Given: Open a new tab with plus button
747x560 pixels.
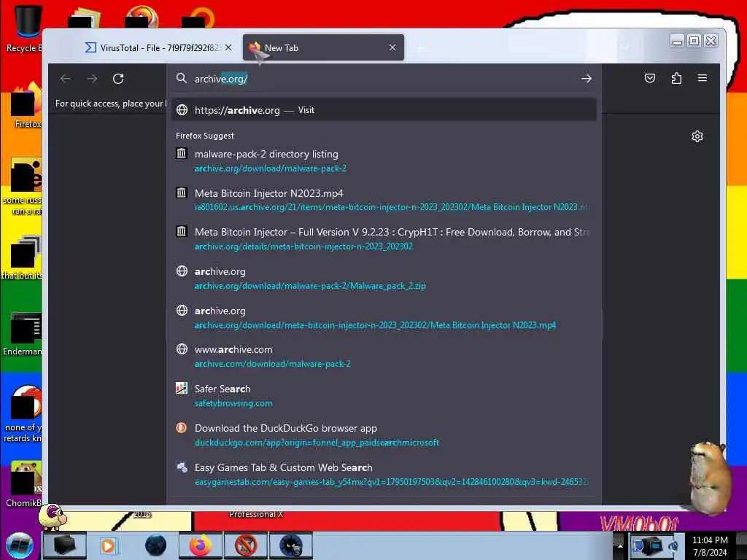Looking at the screenshot, I should (x=419, y=48).
